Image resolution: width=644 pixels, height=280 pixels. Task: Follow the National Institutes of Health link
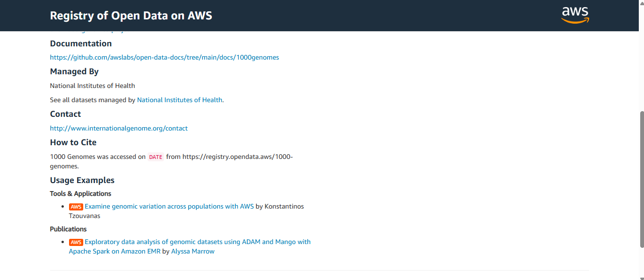[x=180, y=100]
